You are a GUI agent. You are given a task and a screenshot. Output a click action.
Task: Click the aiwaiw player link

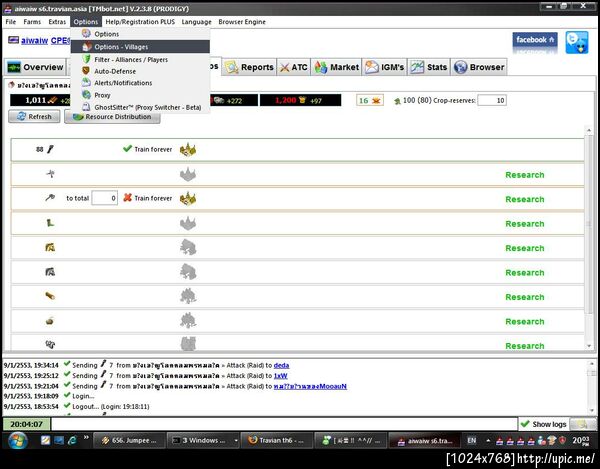tap(34, 40)
